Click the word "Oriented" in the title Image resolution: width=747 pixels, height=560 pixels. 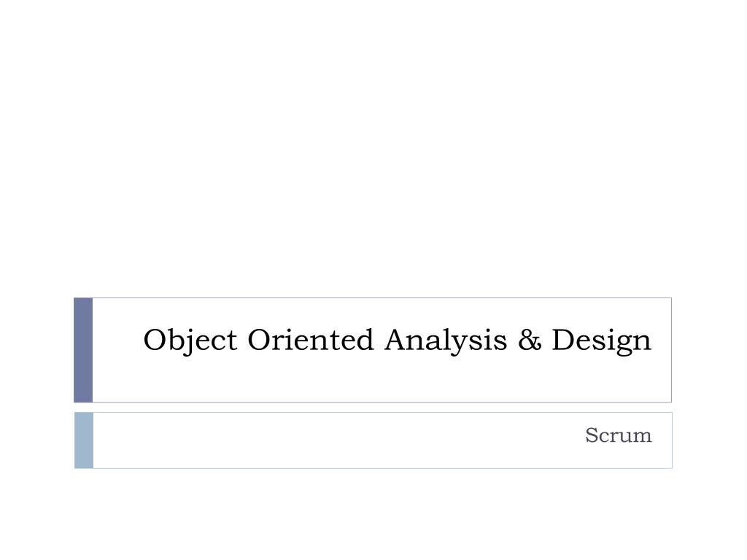pyautogui.click(x=311, y=340)
